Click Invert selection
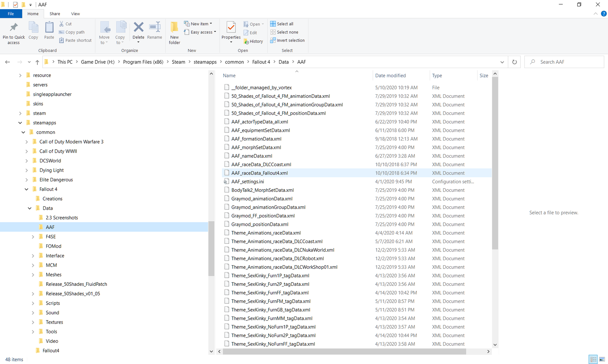Viewport: 608px width, 364px height. pyautogui.click(x=287, y=40)
